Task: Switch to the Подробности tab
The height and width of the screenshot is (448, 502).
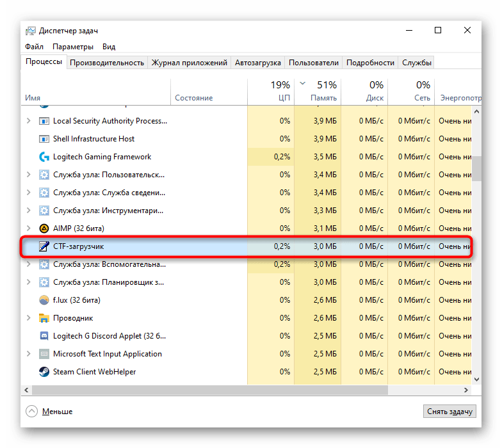Action: tap(370, 63)
